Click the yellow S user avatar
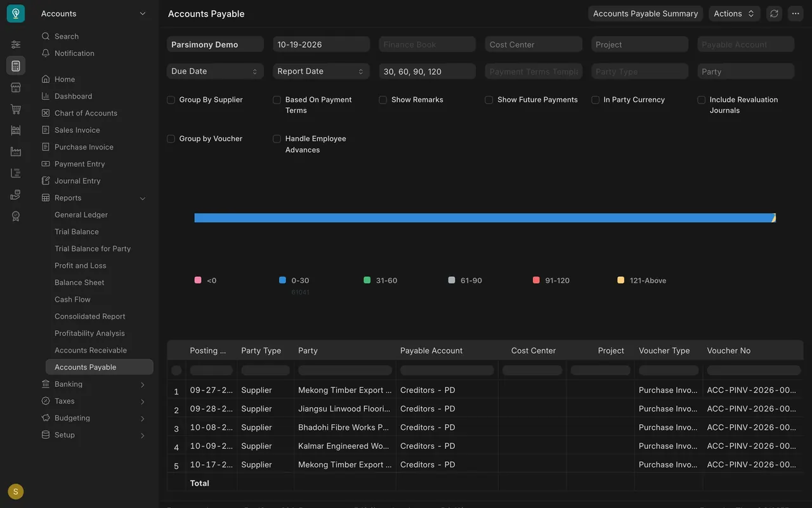 click(16, 491)
